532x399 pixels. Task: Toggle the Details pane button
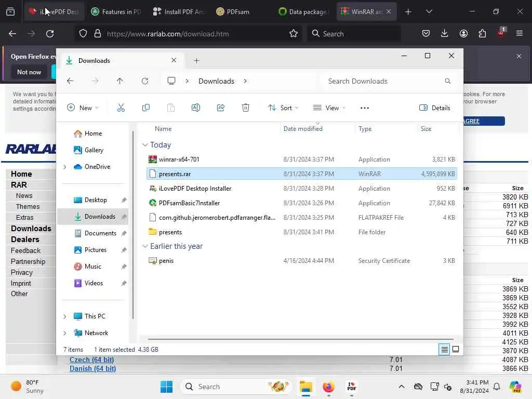click(435, 108)
